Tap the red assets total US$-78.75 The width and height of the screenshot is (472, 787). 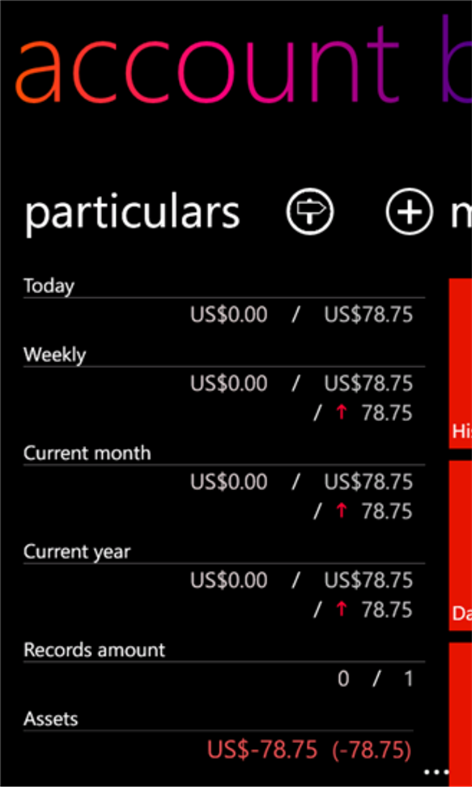(x=262, y=750)
